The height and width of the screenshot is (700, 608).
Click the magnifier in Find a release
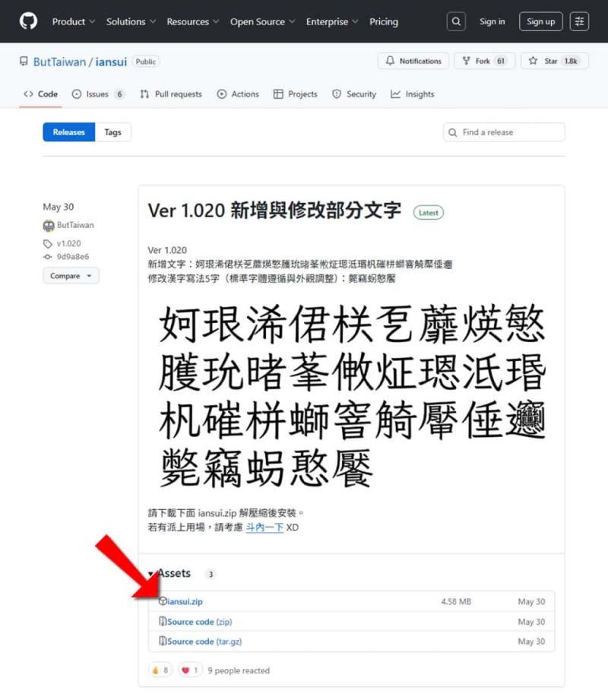453,132
